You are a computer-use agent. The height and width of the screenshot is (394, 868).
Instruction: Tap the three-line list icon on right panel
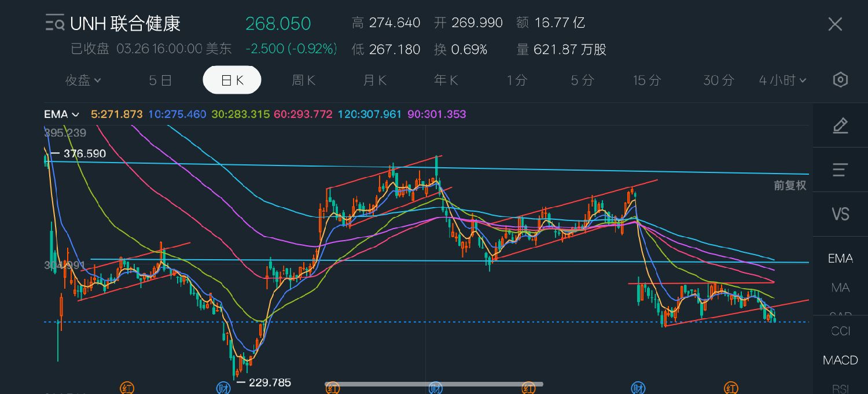[x=840, y=170]
